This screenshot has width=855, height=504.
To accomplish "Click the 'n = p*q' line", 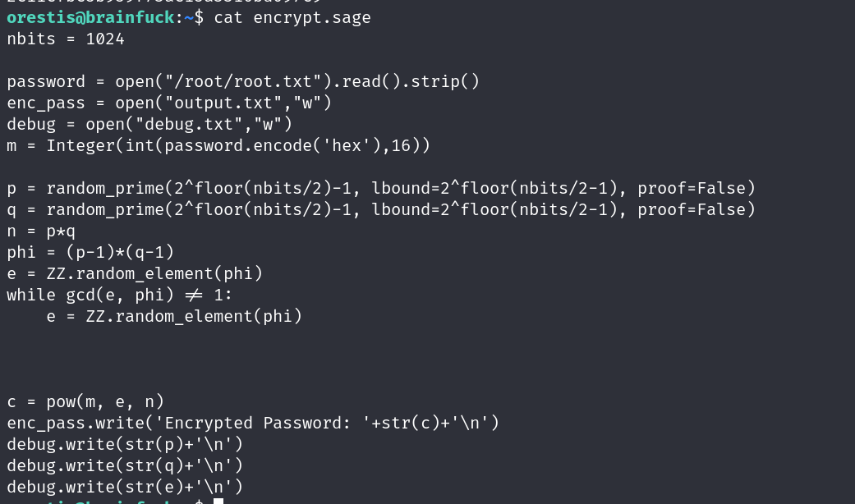I will (x=41, y=231).
